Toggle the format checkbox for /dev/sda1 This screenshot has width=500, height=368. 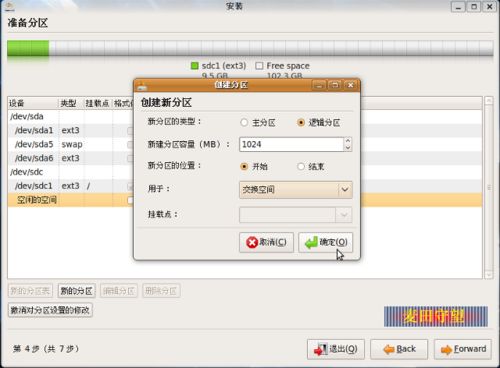tap(130, 131)
